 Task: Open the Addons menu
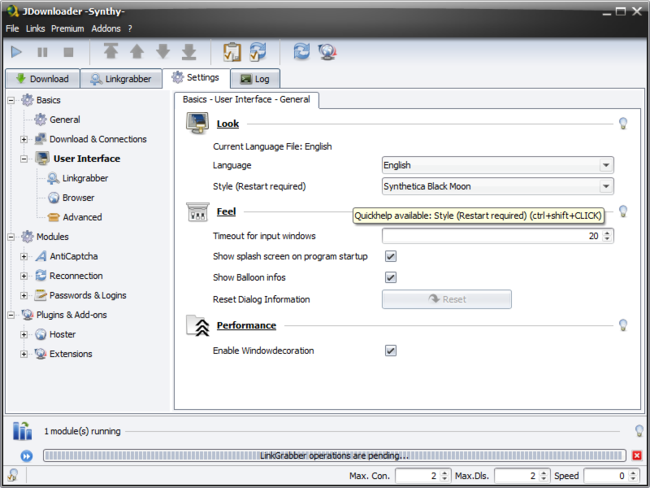click(106, 28)
